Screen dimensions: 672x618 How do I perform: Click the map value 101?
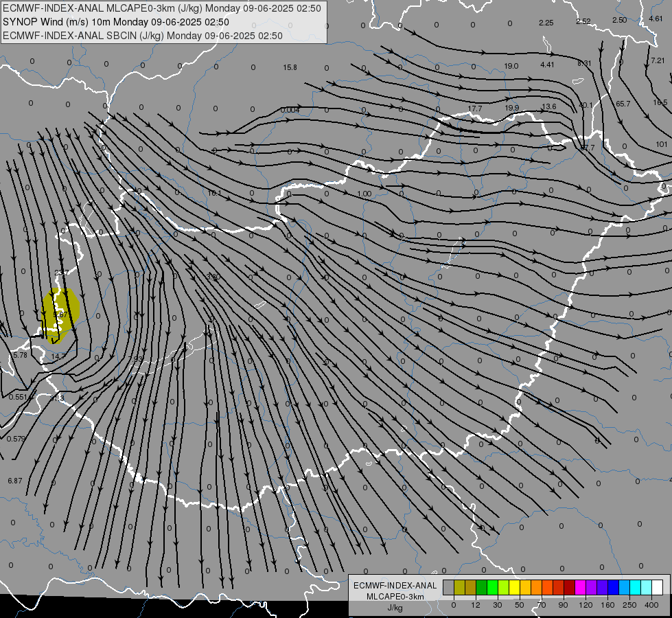pos(662,144)
